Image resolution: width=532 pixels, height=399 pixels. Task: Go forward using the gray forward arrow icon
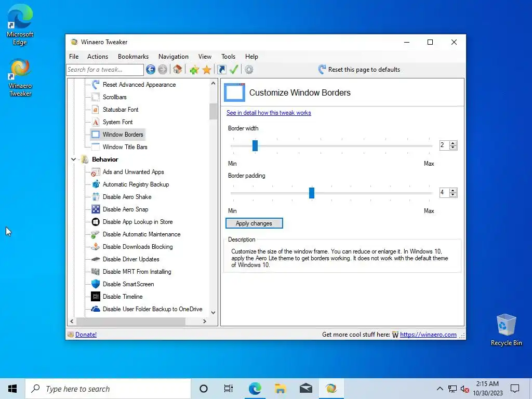pyautogui.click(x=163, y=70)
